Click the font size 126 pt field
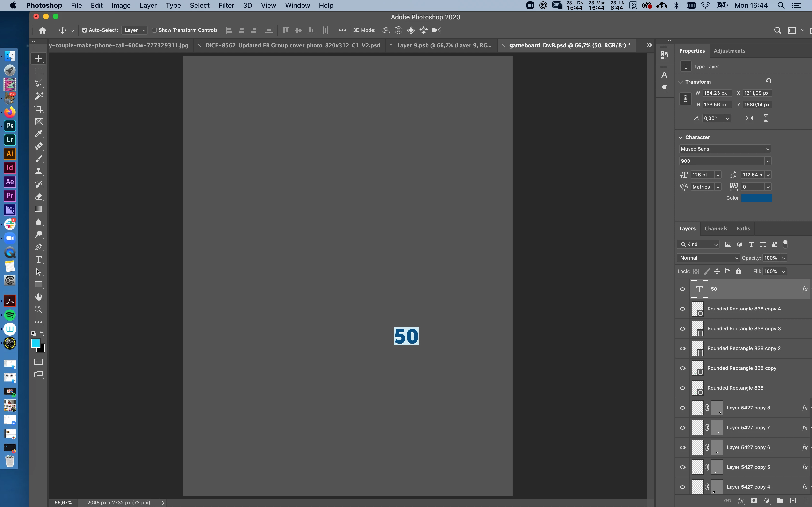 click(702, 175)
